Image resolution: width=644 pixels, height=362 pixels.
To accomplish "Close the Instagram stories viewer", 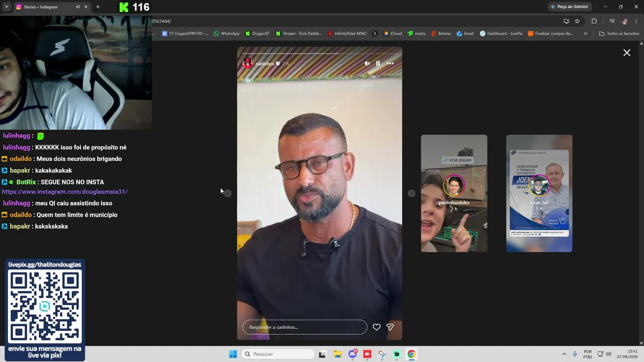I will point(627,53).
